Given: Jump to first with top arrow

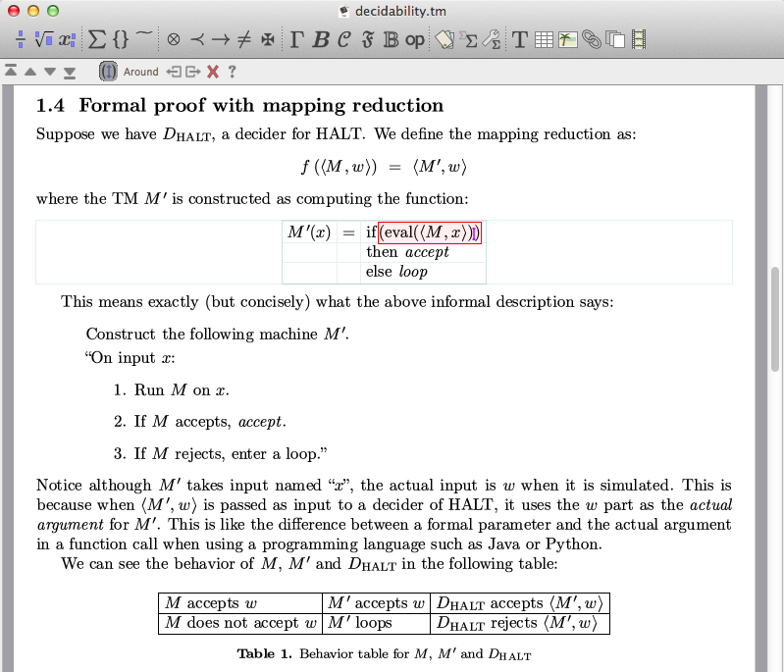Looking at the screenshot, I should pyautogui.click(x=11, y=72).
